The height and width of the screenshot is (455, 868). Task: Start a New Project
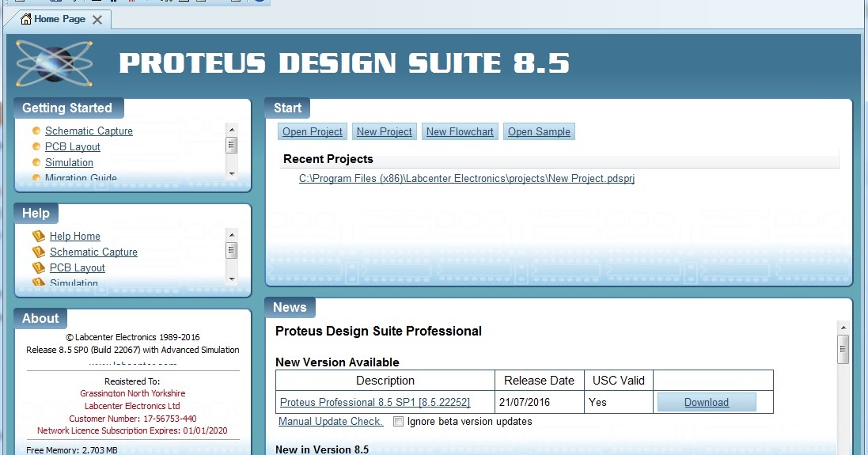[385, 131]
